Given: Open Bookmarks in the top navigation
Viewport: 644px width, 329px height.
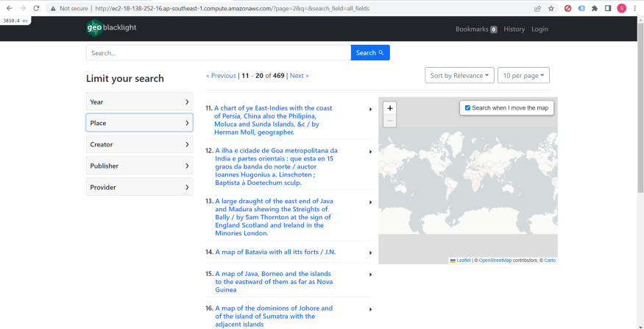Looking at the screenshot, I should 476,29.
